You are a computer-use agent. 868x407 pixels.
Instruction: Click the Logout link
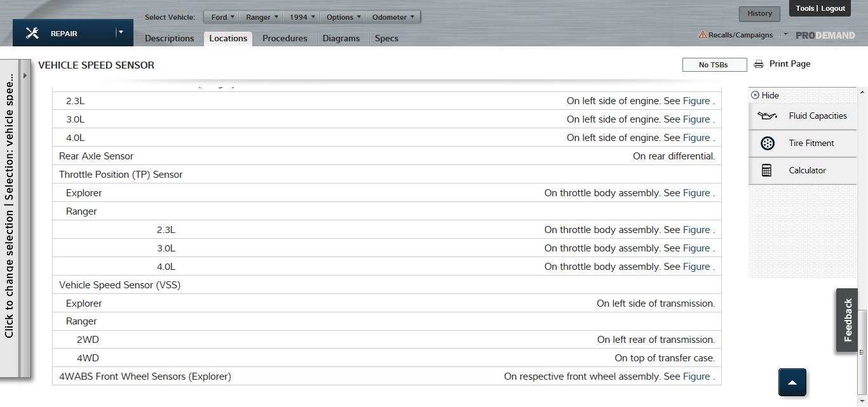click(833, 8)
